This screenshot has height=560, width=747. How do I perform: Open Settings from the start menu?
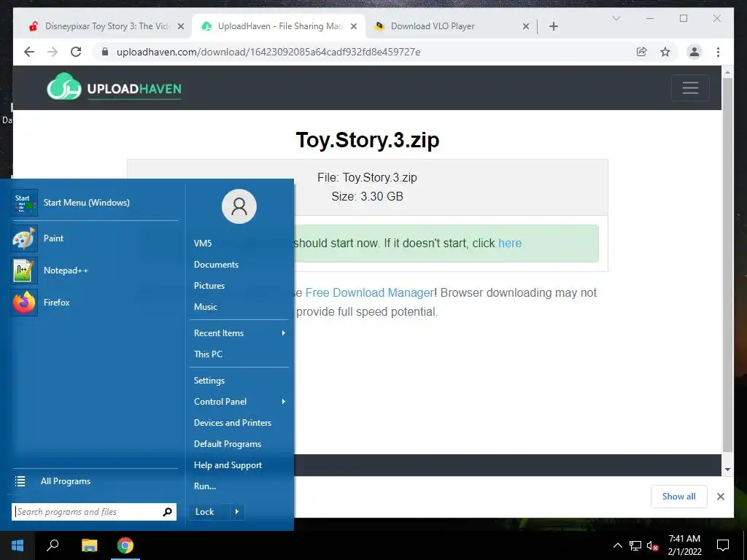(209, 381)
